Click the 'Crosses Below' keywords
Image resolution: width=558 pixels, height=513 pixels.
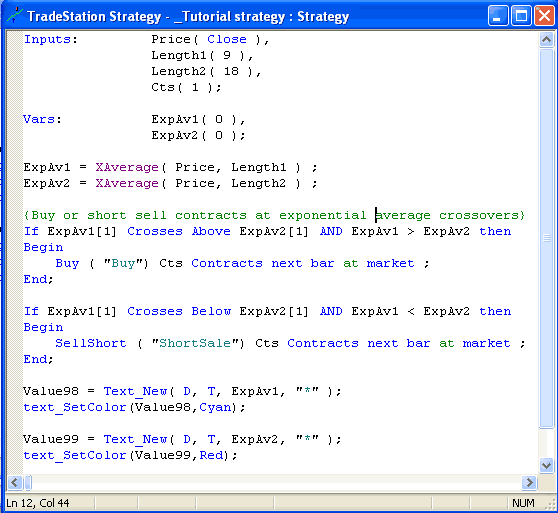click(179, 311)
